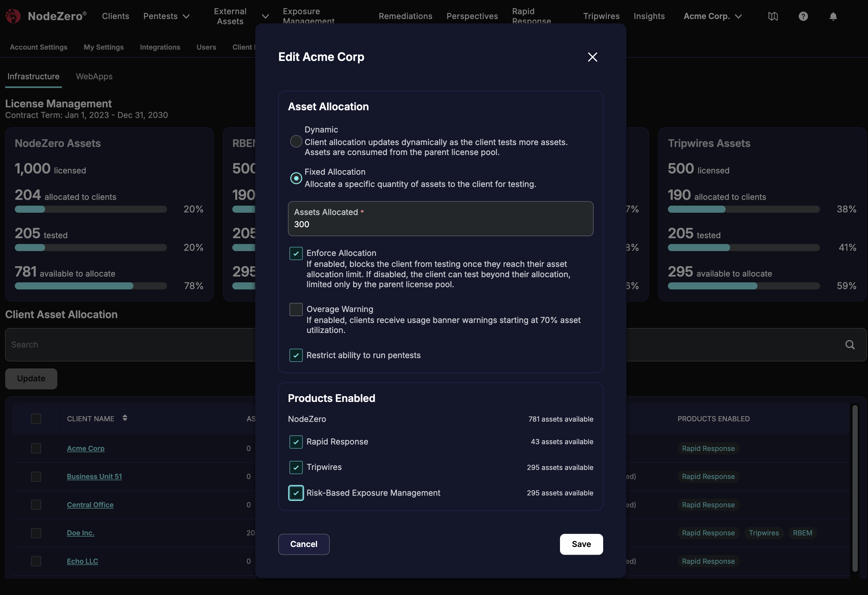Click the Products Enabled column header
This screenshot has height=595, width=868.
[713, 419]
